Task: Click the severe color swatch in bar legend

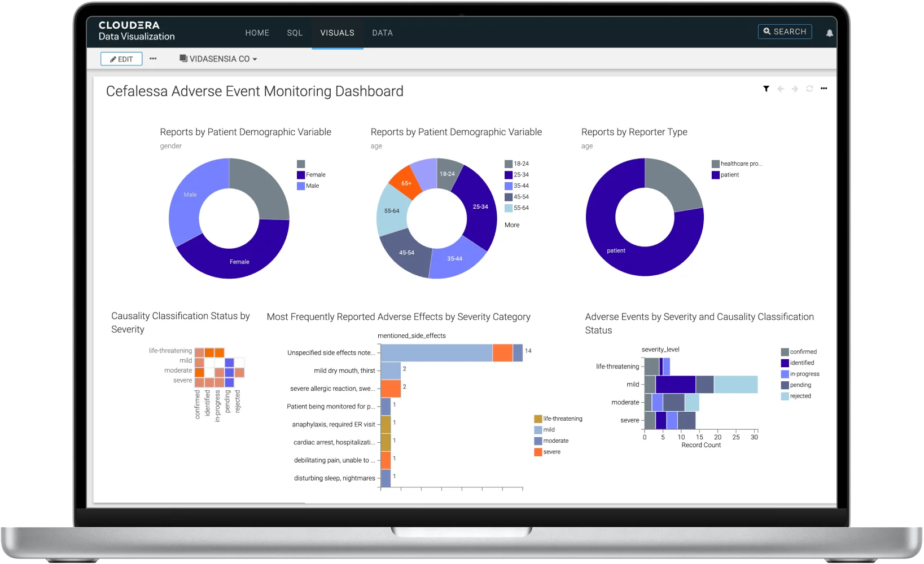Action: pyautogui.click(x=538, y=452)
